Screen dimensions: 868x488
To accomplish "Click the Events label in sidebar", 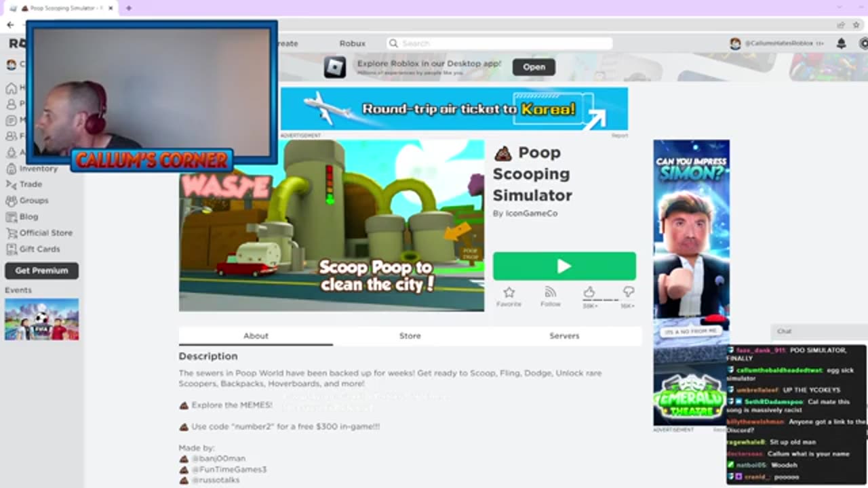I will click(x=18, y=290).
